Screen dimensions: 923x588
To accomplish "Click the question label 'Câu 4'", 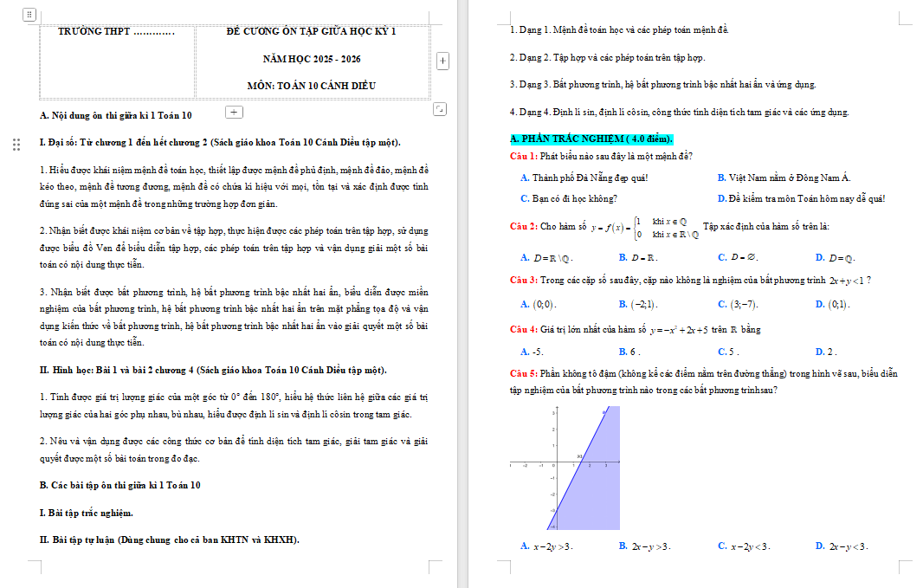I will click(524, 330).
